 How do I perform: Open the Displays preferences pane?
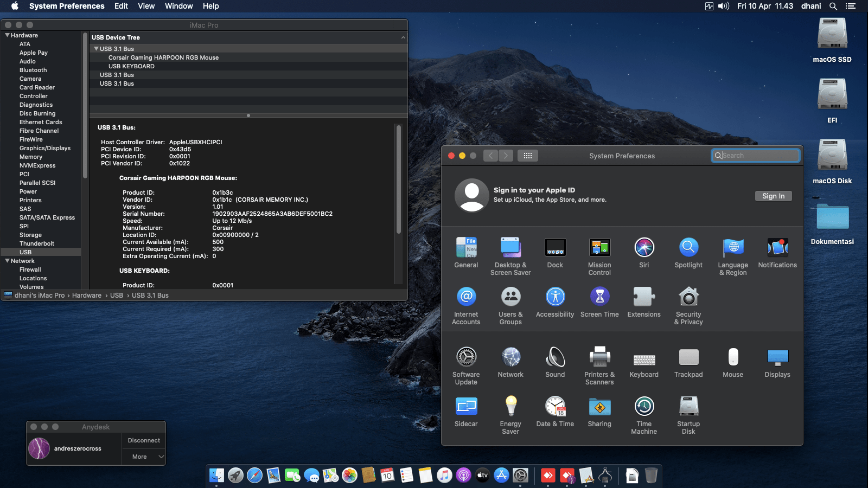click(777, 362)
